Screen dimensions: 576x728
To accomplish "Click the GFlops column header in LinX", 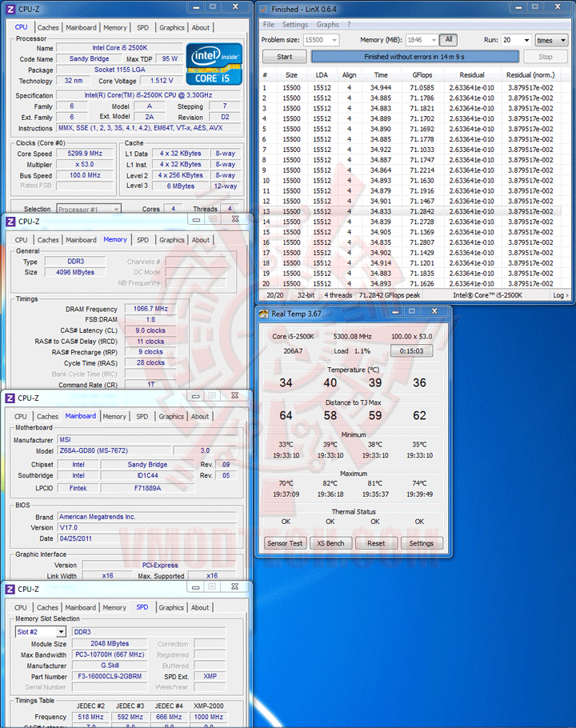I will pyautogui.click(x=422, y=74).
